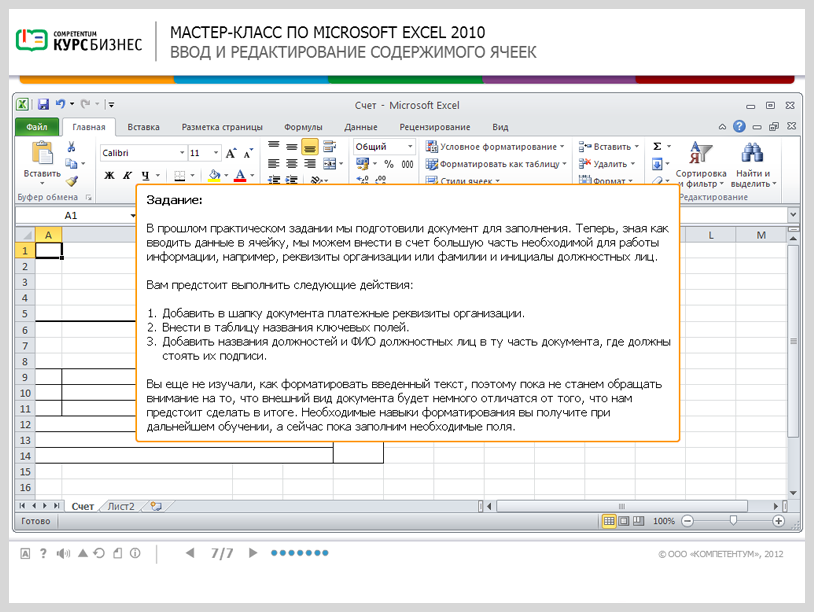Click the course sound speaker icon

[x=63, y=553]
